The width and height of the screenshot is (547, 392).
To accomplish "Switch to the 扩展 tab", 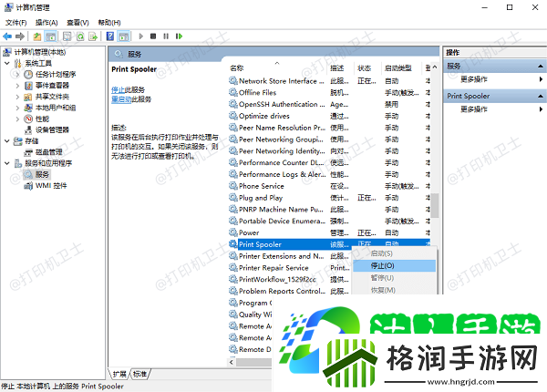I will coord(119,374).
